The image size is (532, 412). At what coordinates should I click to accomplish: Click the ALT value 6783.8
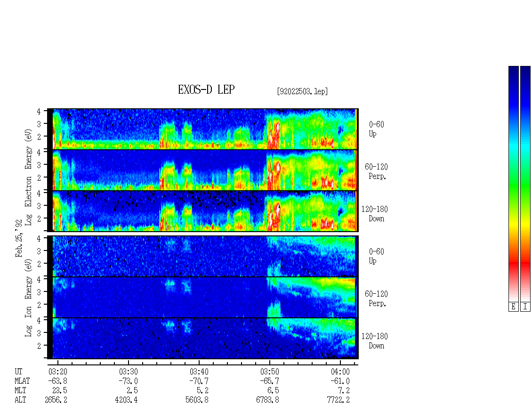pyautogui.click(x=267, y=400)
